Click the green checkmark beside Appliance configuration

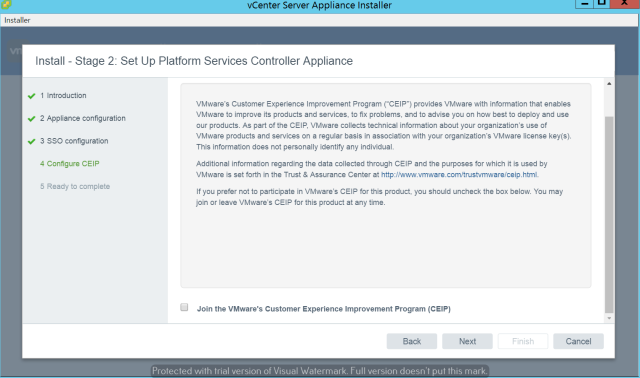click(31, 119)
